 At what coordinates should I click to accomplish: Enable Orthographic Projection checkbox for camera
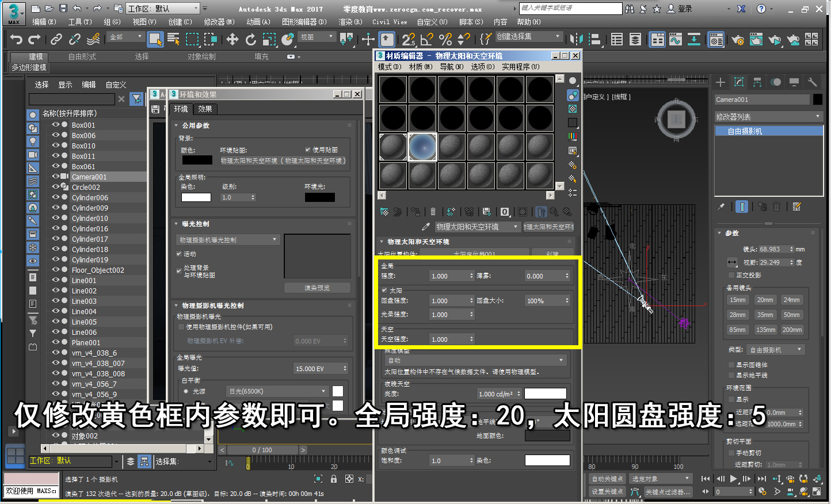(731, 275)
